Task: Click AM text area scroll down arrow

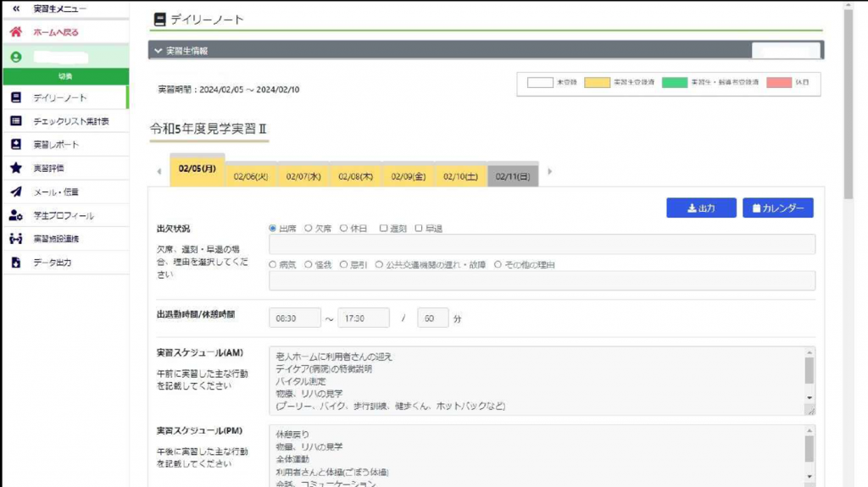Action: [x=810, y=397]
